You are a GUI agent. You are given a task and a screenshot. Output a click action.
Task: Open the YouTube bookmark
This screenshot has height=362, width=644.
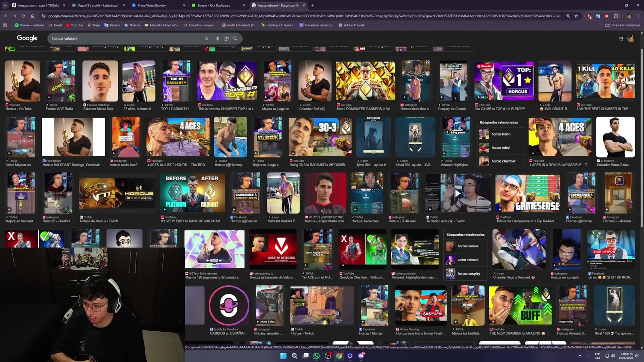tap(74, 25)
